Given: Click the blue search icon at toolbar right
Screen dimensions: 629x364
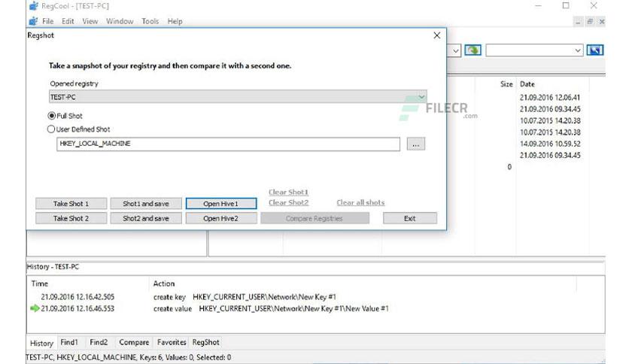Looking at the screenshot, I should tap(595, 50).
